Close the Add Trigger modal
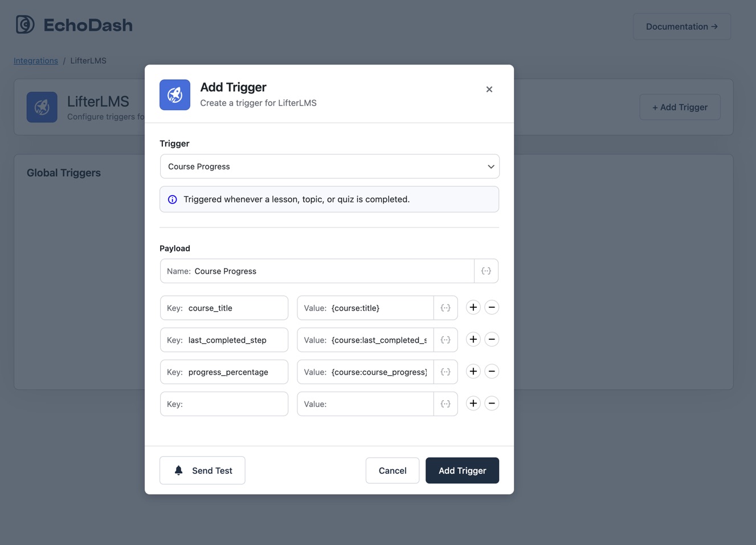 pos(489,89)
